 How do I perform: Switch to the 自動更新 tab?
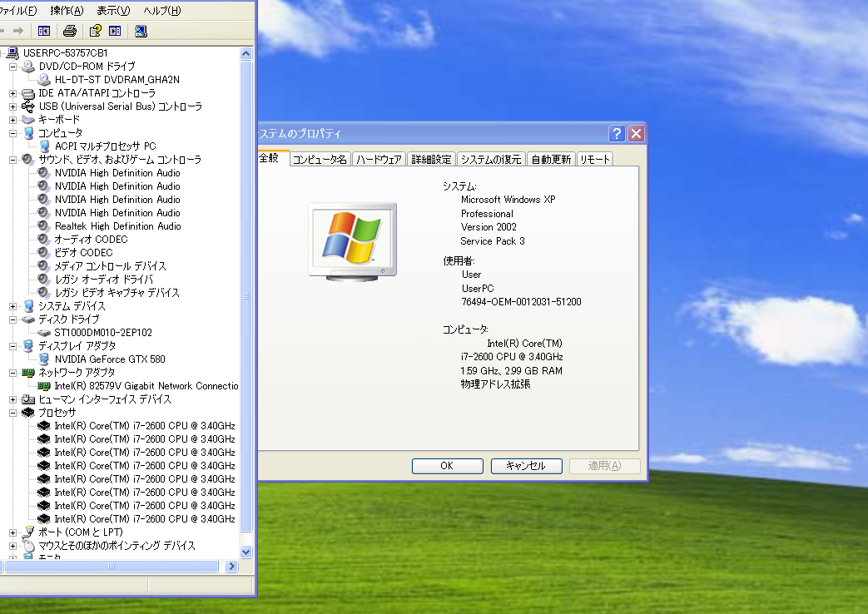552,160
